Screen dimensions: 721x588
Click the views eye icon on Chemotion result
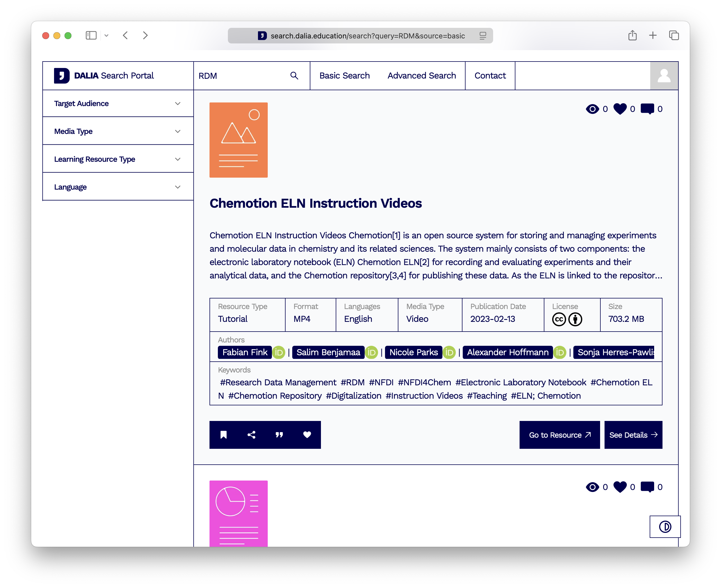coord(593,109)
